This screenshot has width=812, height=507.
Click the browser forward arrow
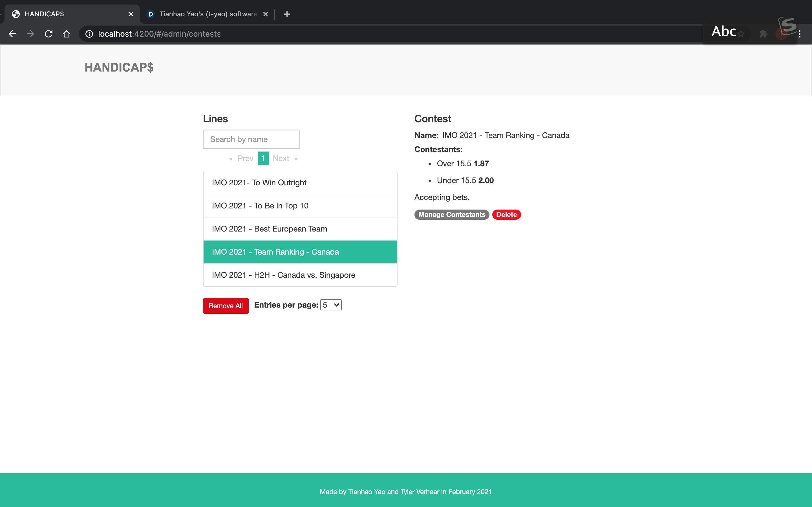(x=30, y=34)
